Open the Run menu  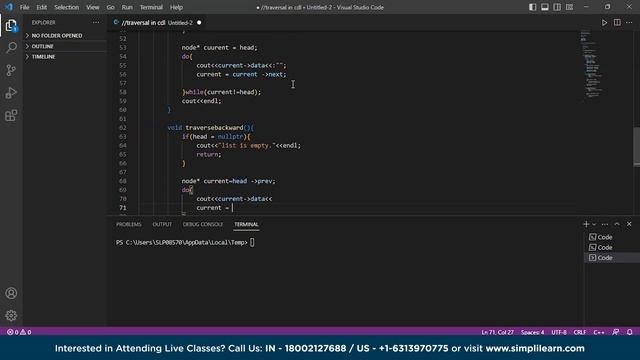(x=127, y=7)
